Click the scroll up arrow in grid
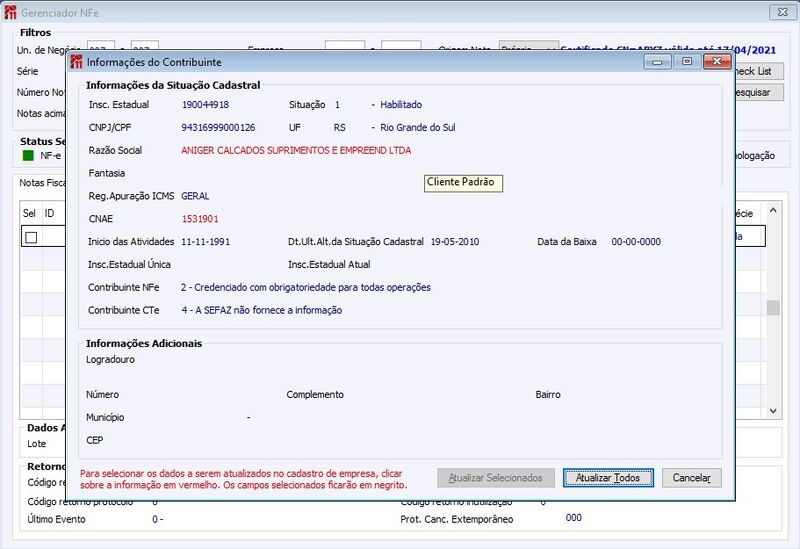Image resolution: width=800 pixels, height=549 pixels. [773, 210]
